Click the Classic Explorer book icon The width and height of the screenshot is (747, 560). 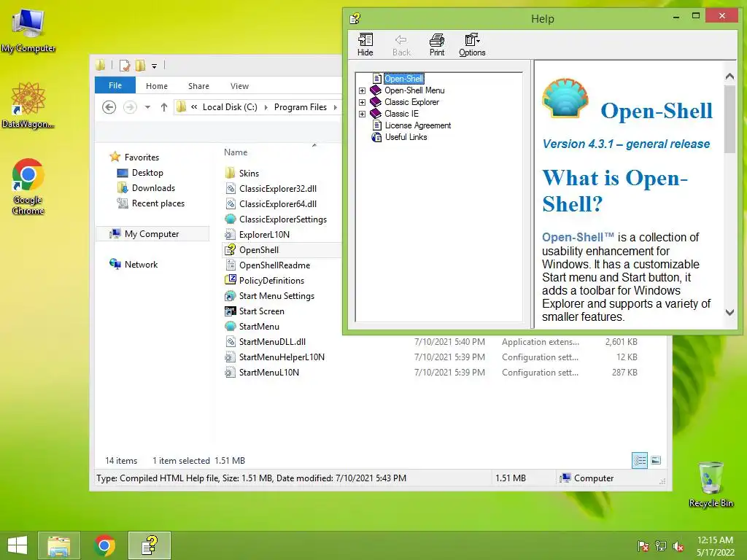tap(376, 102)
